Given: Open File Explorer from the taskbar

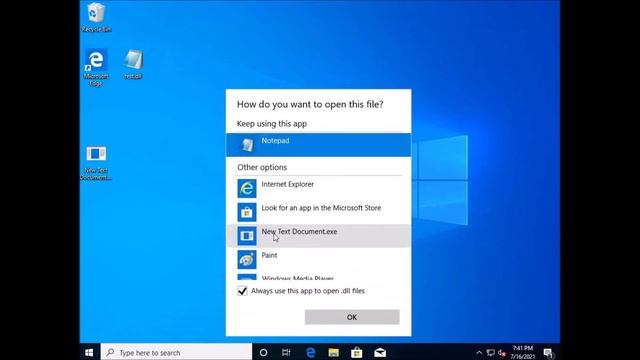Looking at the screenshot, I should pos(333,352).
